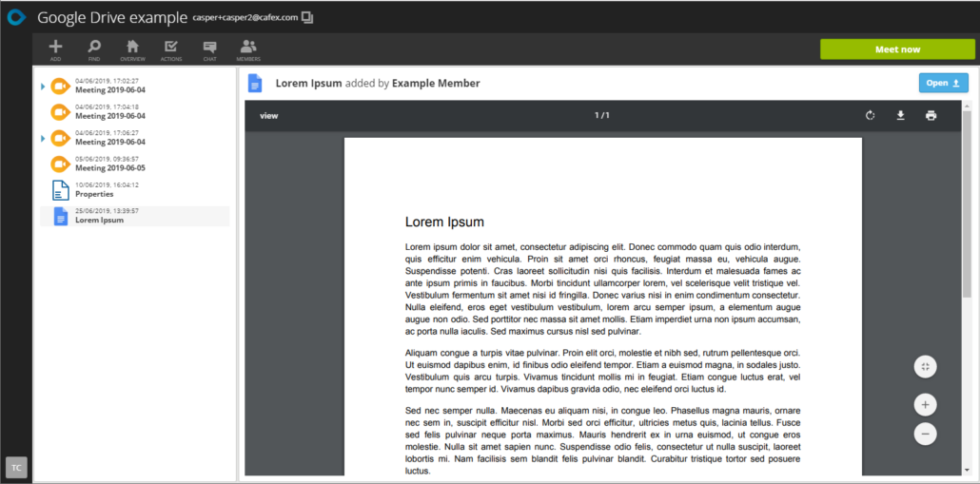
Task: Open the Chat panel icon
Action: tap(209, 50)
